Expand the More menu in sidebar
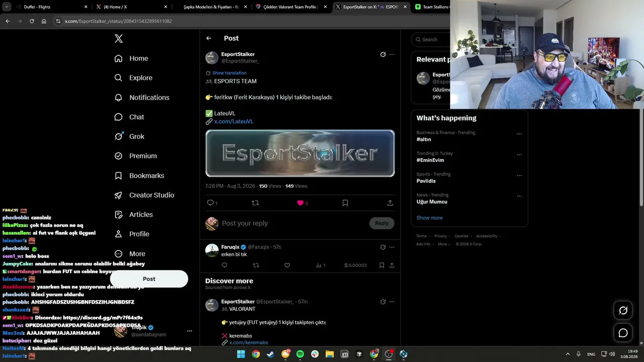 pyautogui.click(x=130, y=254)
